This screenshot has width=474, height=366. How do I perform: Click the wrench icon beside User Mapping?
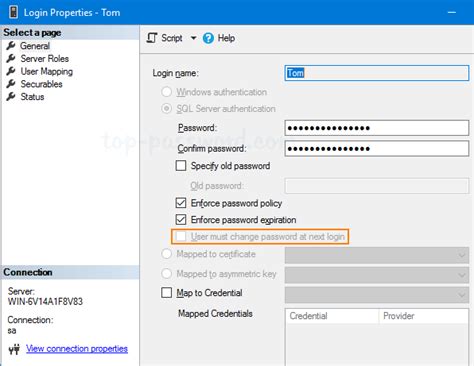point(11,71)
